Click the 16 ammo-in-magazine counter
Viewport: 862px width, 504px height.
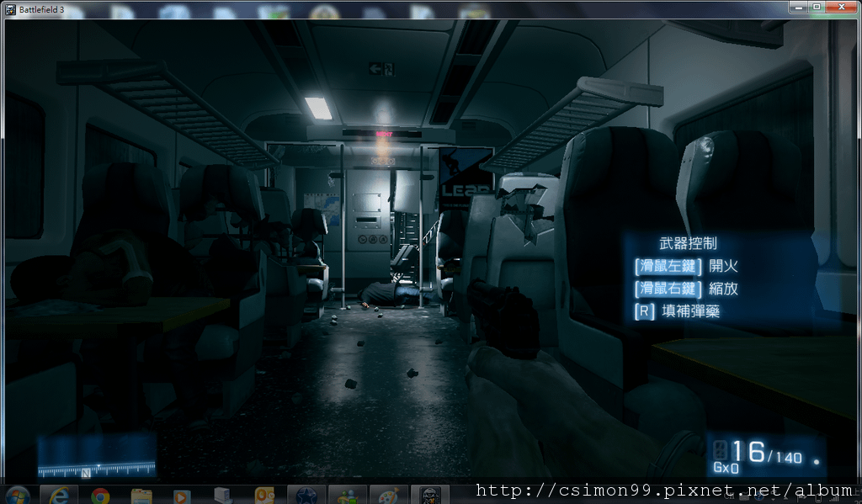pyautogui.click(x=748, y=451)
